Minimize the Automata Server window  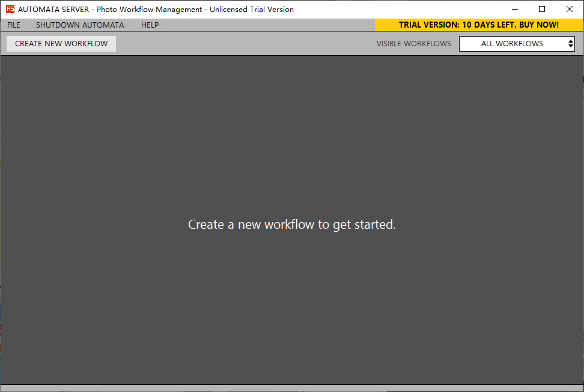click(515, 9)
